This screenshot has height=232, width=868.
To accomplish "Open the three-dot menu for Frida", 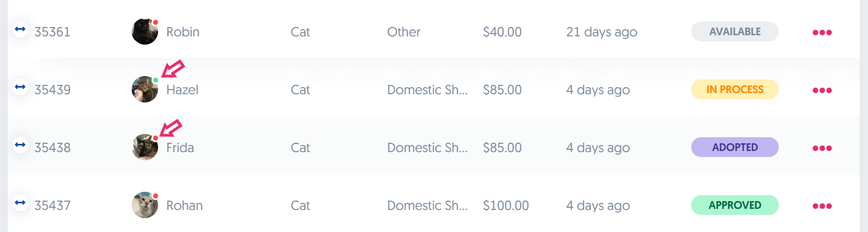I will (x=822, y=148).
